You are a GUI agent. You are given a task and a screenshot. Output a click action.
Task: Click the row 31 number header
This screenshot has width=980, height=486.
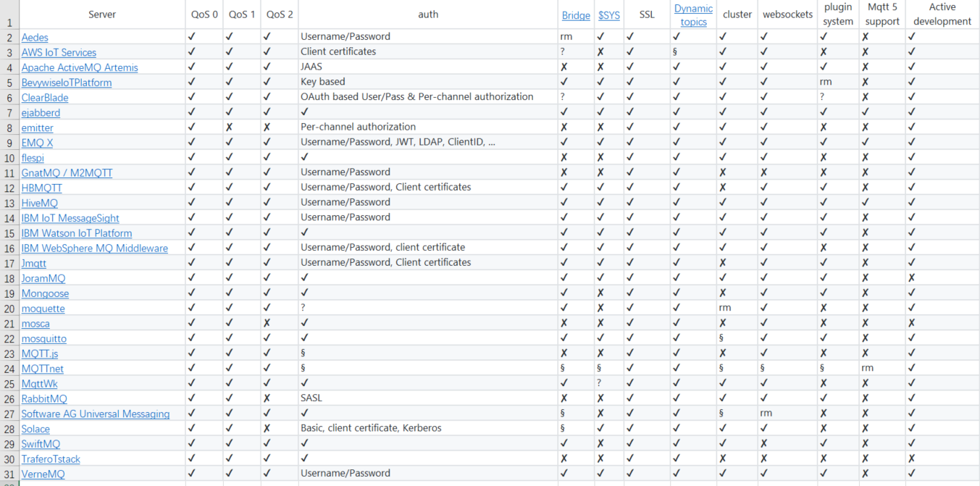pyautogui.click(x=9, y=474)
